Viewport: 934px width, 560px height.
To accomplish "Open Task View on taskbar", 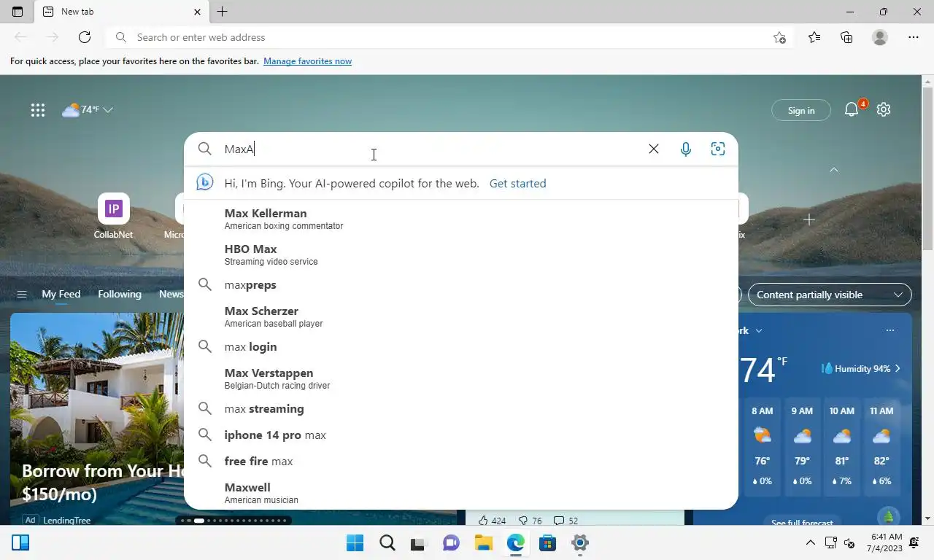I will point(420,542).
